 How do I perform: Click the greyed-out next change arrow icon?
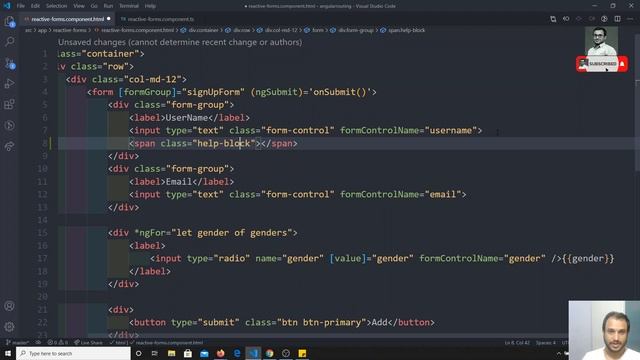click(579, 19)
